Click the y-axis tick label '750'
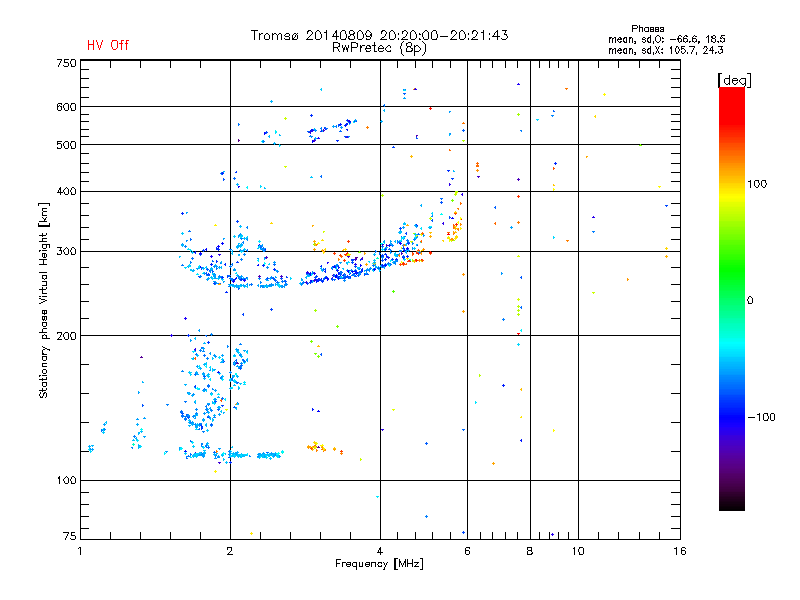 (x=67, y=63)
